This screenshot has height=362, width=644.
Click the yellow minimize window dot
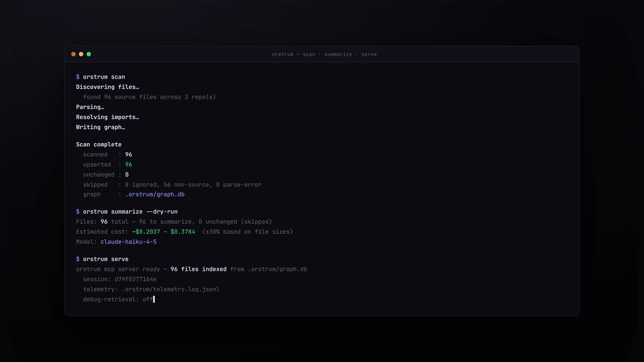coord(81,54)
